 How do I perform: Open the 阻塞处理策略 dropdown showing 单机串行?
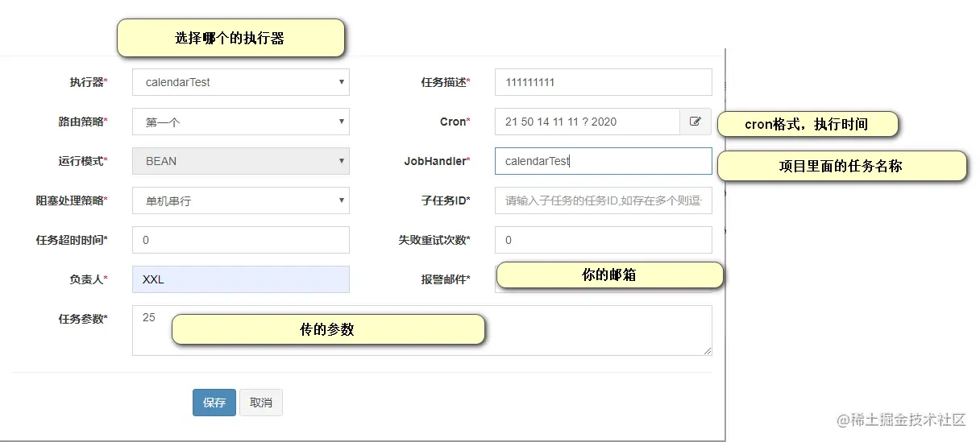(x=241, y=200)
